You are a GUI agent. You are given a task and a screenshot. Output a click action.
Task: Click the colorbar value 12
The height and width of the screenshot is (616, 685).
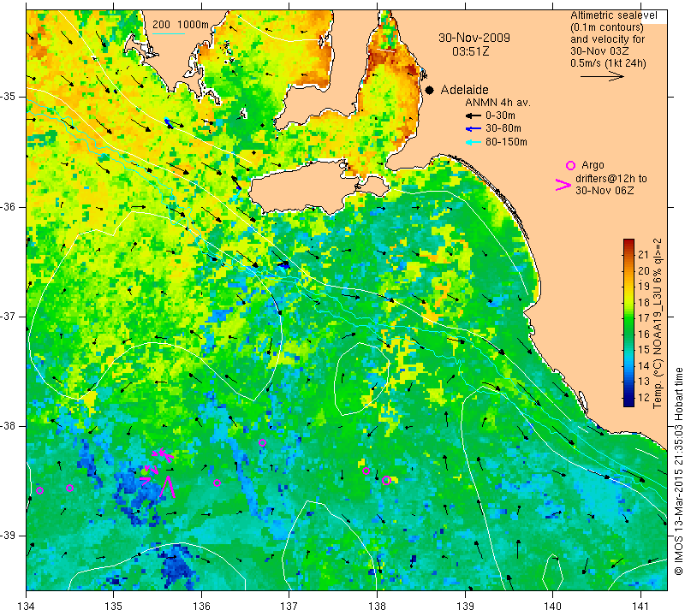click(x=644, y=397)
